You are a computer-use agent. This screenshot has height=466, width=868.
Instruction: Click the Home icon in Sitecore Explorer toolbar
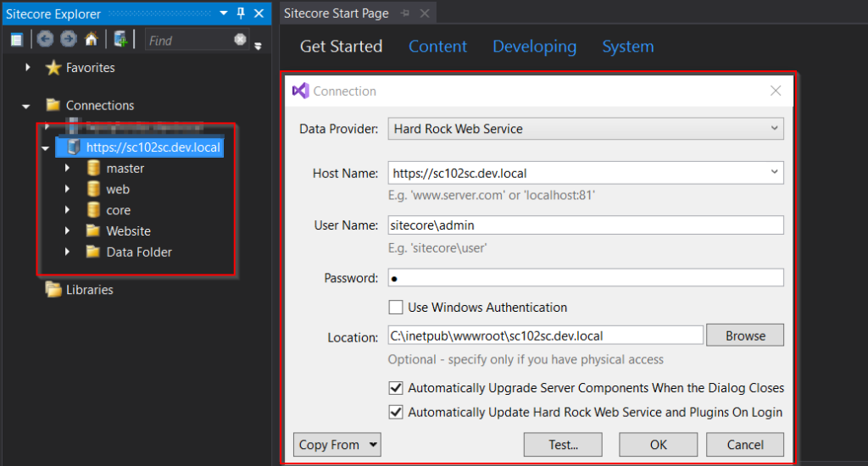[91, 40]
